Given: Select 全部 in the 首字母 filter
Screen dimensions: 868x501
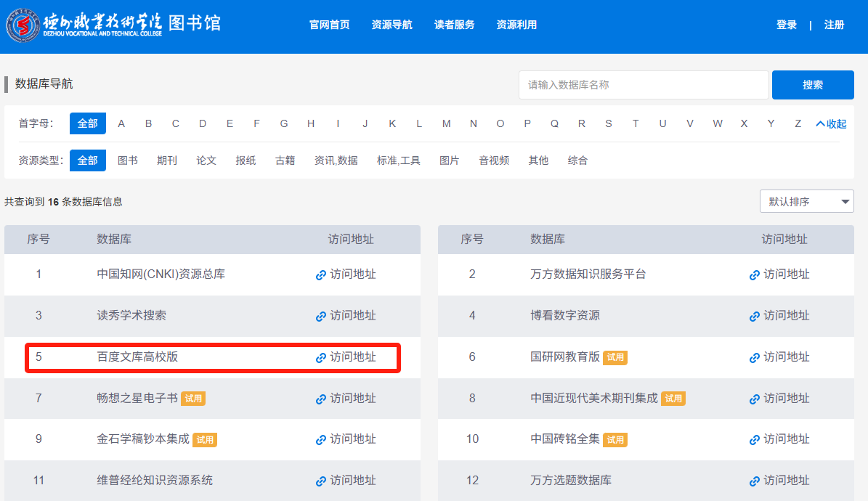Looking at the screenshot, I should coord(87,123).
